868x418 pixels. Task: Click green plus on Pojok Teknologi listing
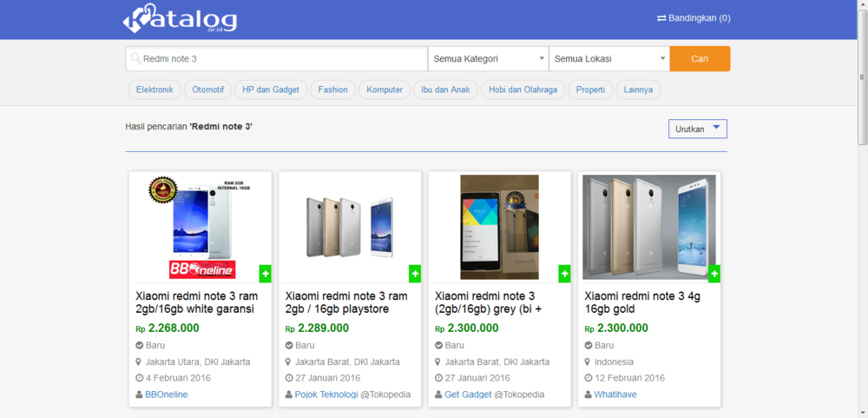(x=415, y=273)
